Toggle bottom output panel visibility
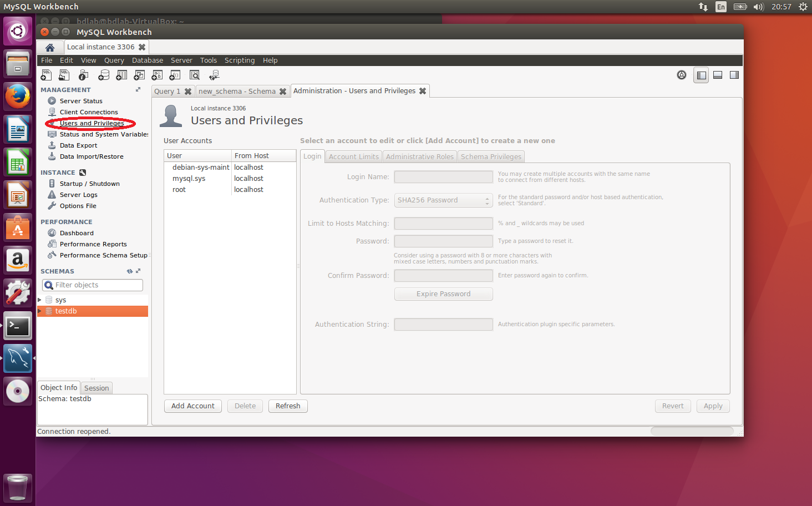This screenshot has height=506, width=812. 718,75
